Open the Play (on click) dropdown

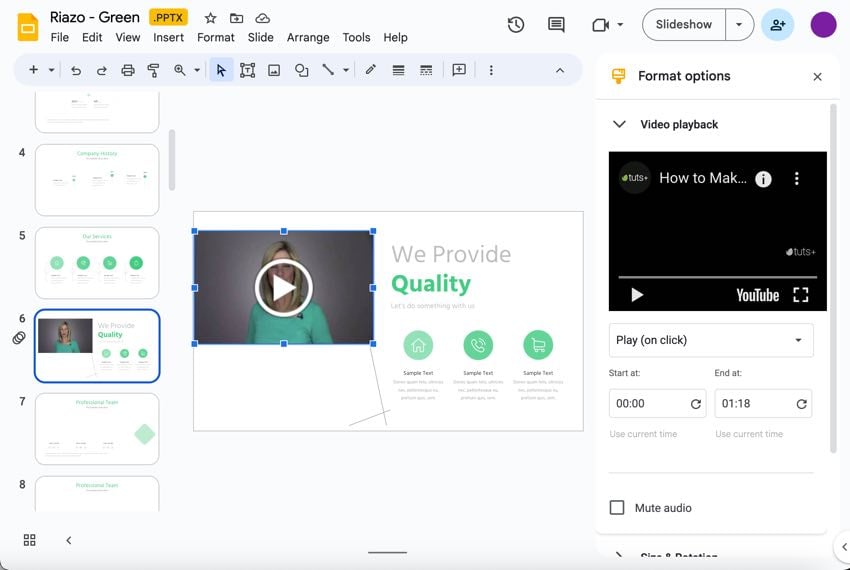coord(710,340)
